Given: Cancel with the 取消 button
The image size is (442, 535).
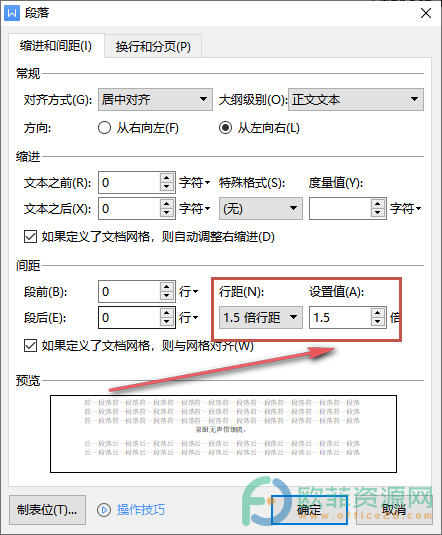Looking at the screenshot, I should click(394, 510).
